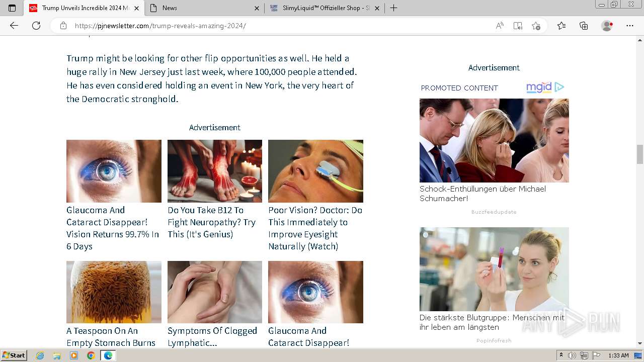Click the scrollbar down arrow
644x362 pixels.
click(x=640, y=343)
